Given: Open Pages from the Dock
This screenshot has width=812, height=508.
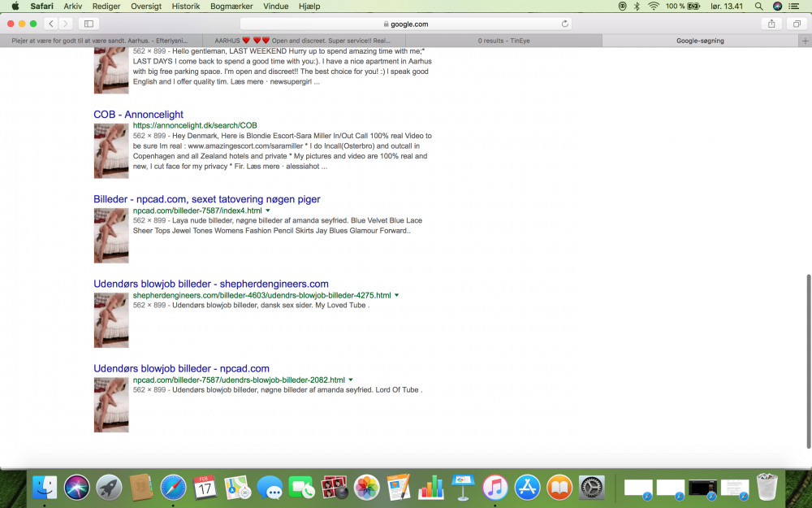Looking at the screenshot, I should tap(398, 487).
